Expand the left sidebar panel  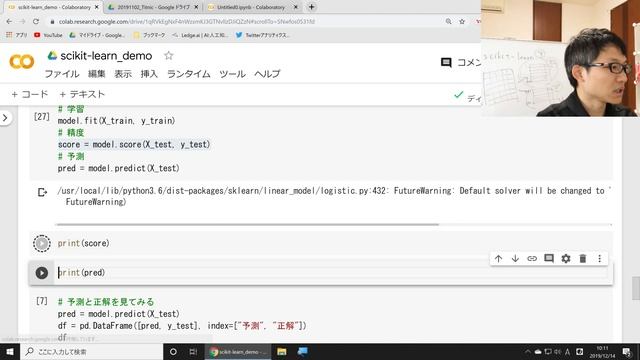coord(5,118)
